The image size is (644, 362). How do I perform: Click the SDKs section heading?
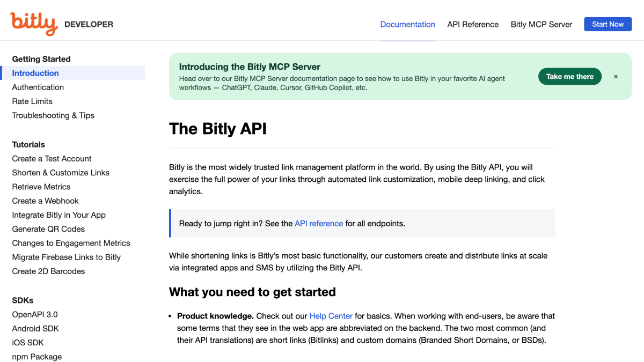23,300
